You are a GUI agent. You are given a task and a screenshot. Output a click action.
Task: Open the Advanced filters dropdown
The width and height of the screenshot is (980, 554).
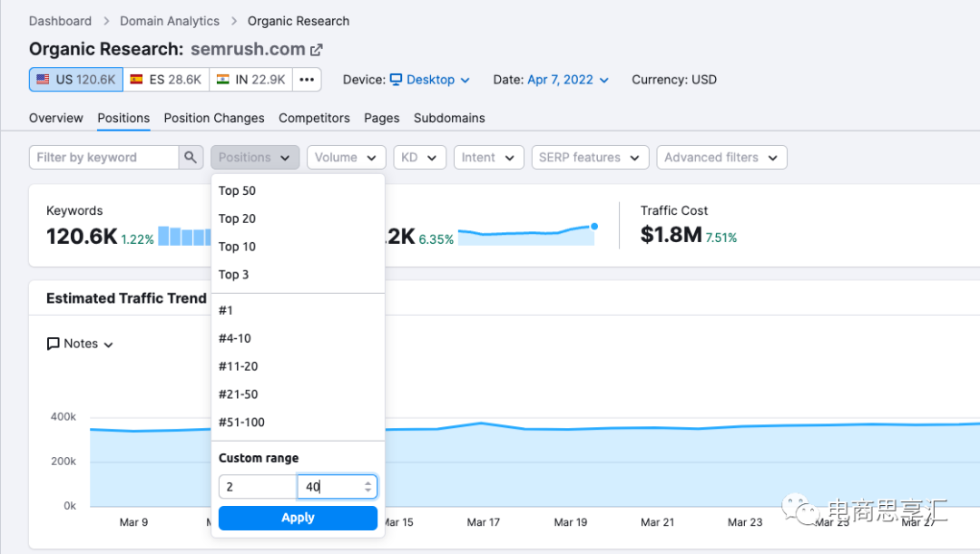[x=721, y=158]
